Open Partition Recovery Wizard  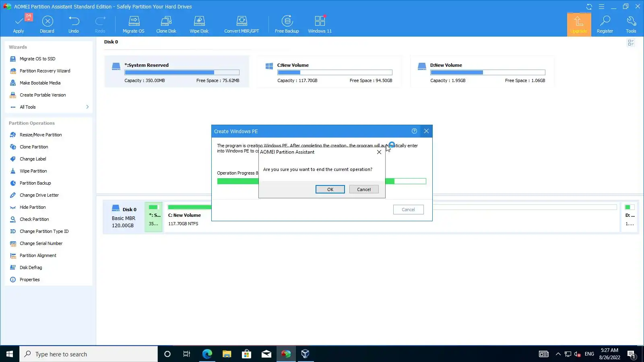coord(45,71)
